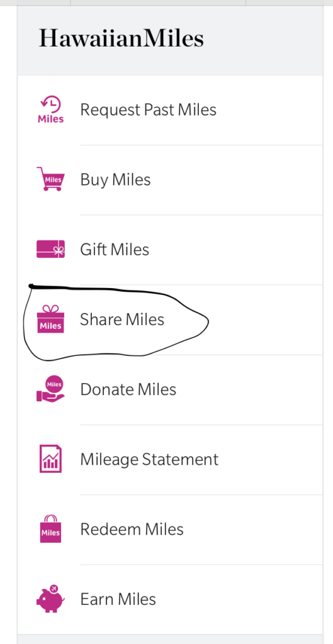The width and height of the screenshot is (333, 644).
Task: Click the HawaiianMiles header title
Action: tap(121, 38)
